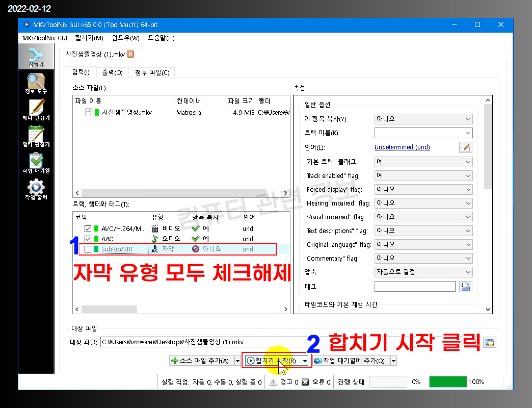Click the browse icon next to 태그 field

point(466,287)
